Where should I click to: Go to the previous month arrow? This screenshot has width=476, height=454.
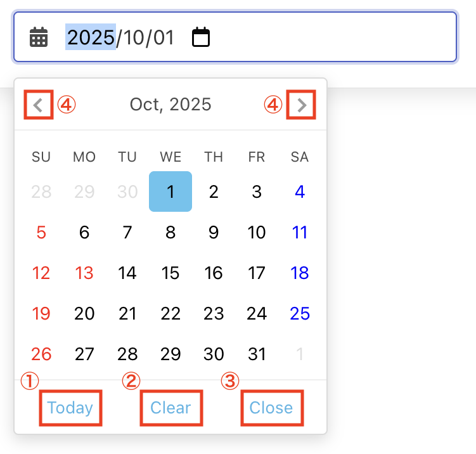[x=38, y=105]
